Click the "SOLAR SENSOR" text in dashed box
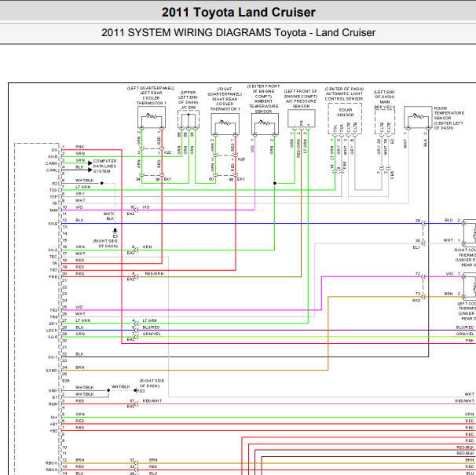Viewport: 476px width, 475px height. click(x=345, y=112)
